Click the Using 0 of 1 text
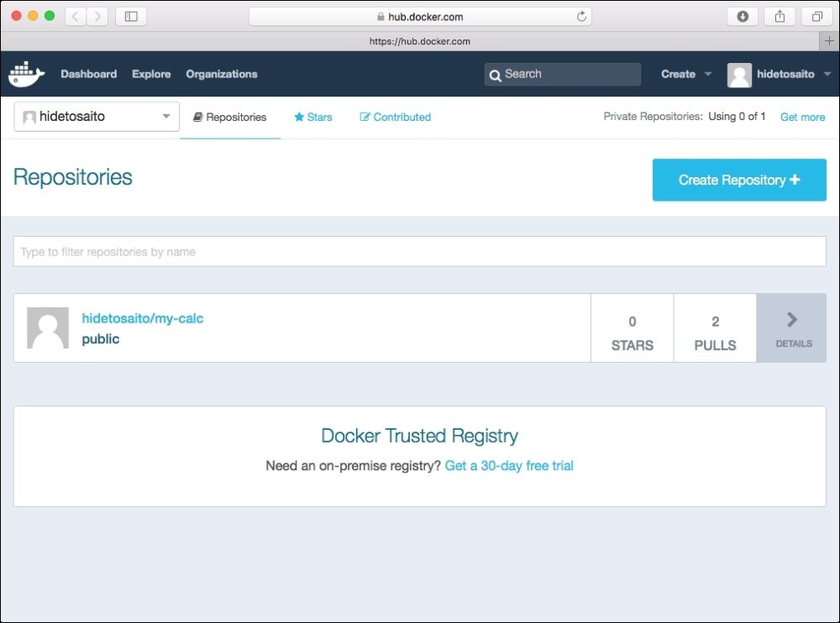Screen dimensions: 840x623 tap(737, 116)
